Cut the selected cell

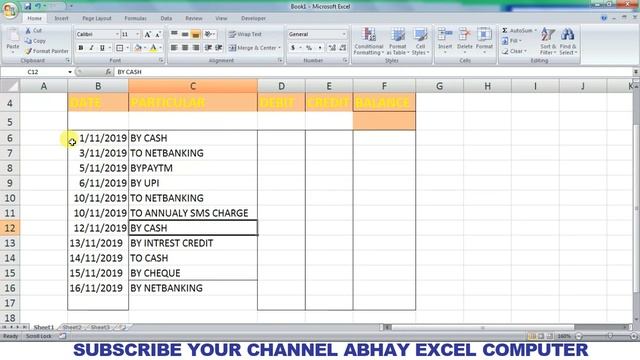(33, 31)
